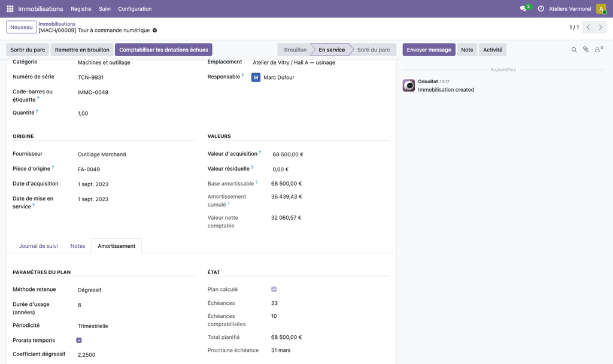613x364 pixels.
Task: Click Remettre en brouillon button
Action: pos(82,50)
